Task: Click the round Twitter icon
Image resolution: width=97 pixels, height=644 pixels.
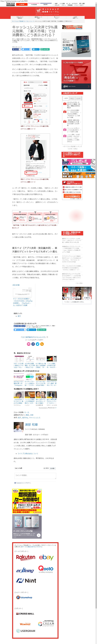Action: pos(38,344)
